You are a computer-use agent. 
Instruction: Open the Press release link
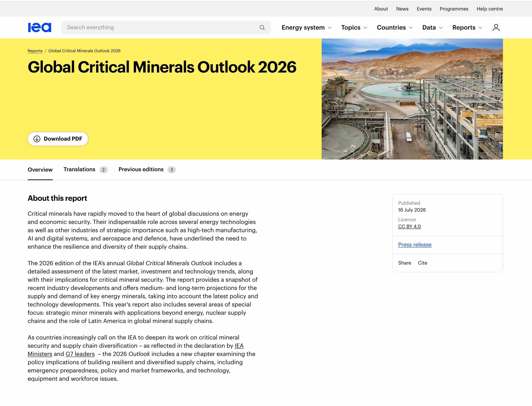(x=415, y=245)
